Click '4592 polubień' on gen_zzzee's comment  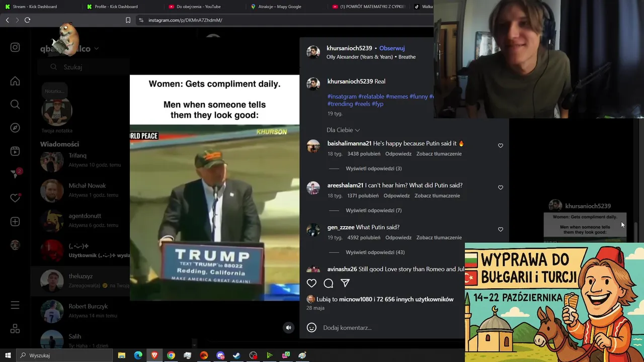click(x=364, y=237)
